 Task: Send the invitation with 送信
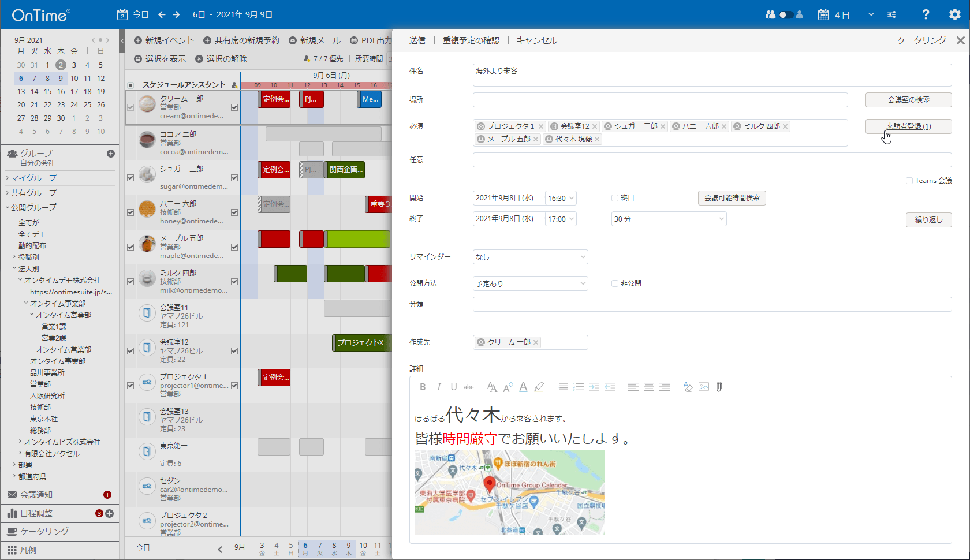pos(417,40)
